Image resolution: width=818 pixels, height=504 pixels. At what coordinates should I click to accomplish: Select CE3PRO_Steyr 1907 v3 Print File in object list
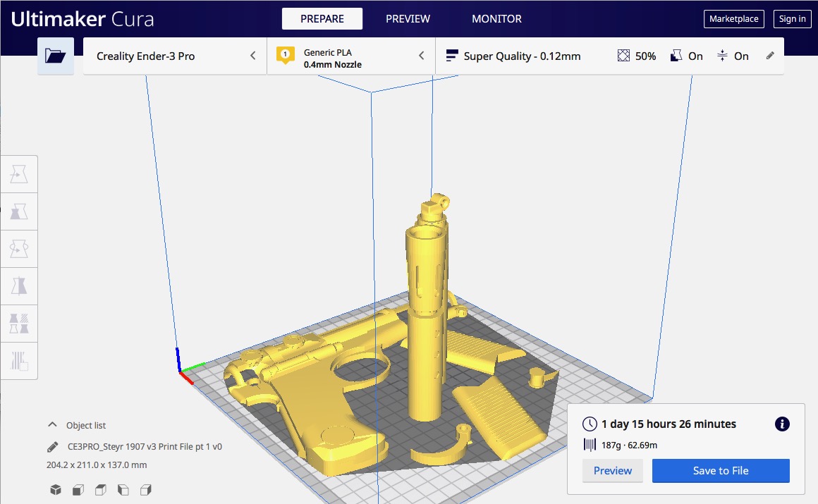pyautogui.click(x=145, y=447)
